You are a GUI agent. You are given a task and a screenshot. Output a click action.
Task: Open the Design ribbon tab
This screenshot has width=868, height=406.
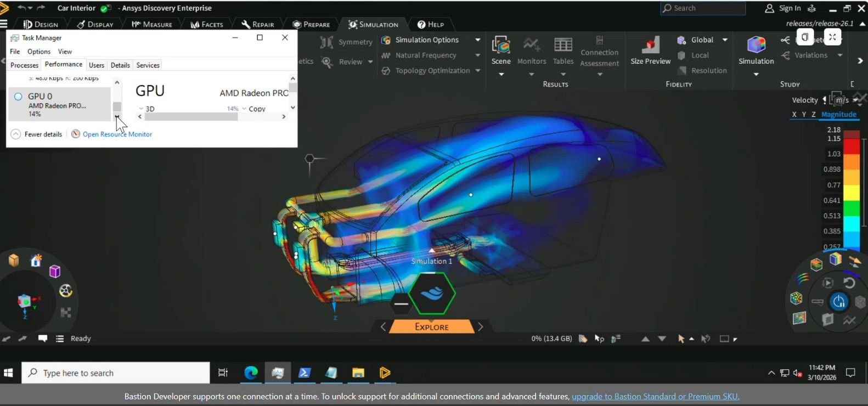tap(41, 25)
